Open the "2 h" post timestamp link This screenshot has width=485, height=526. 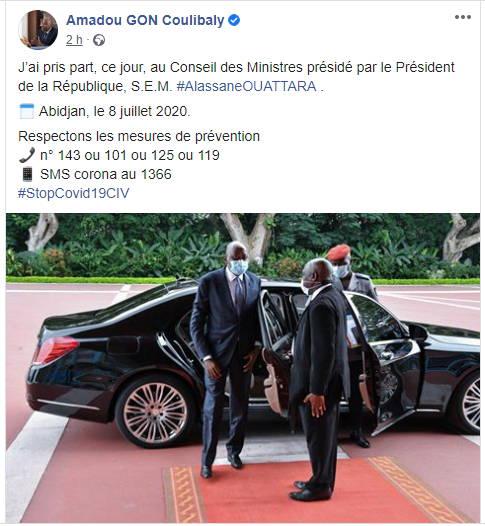click(74, 40)
